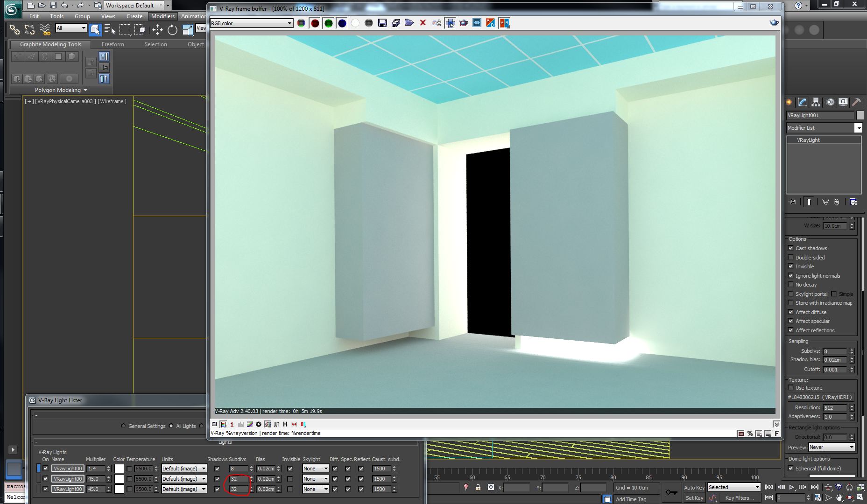This screenshot has height=504, width=867.
Task: Toggle Affect specular checkbox
Action: click(x=790, y=321)
